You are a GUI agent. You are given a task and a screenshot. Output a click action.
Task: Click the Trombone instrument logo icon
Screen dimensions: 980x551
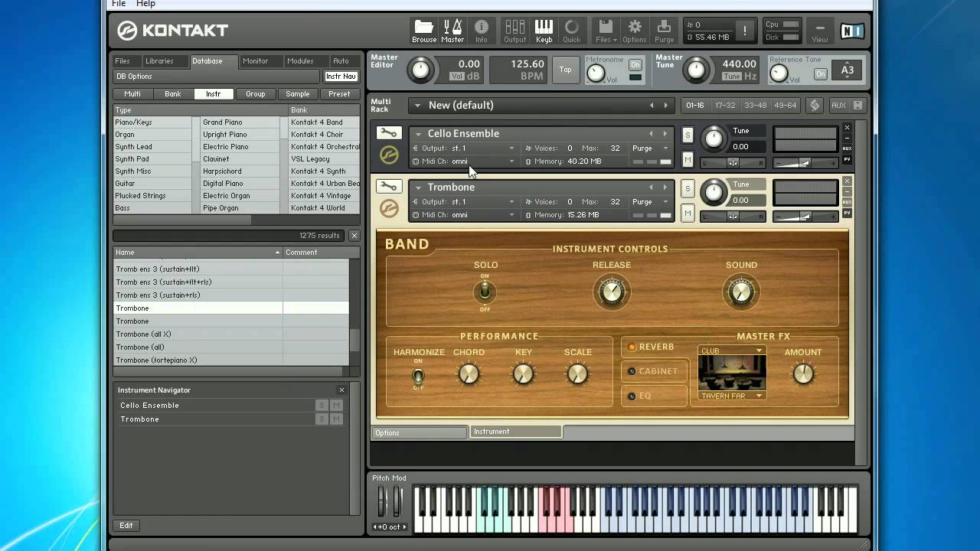(389, 208)
